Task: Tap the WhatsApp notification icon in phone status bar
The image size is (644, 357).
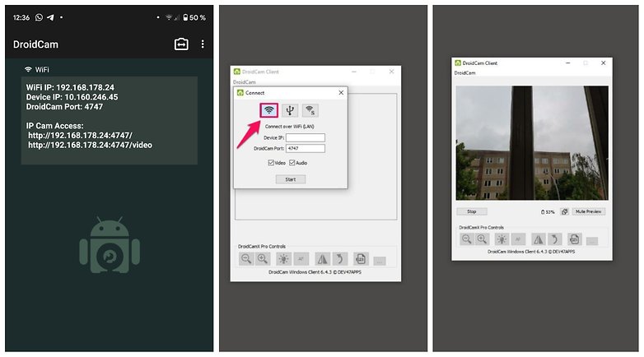Action: tap(39, 17)
